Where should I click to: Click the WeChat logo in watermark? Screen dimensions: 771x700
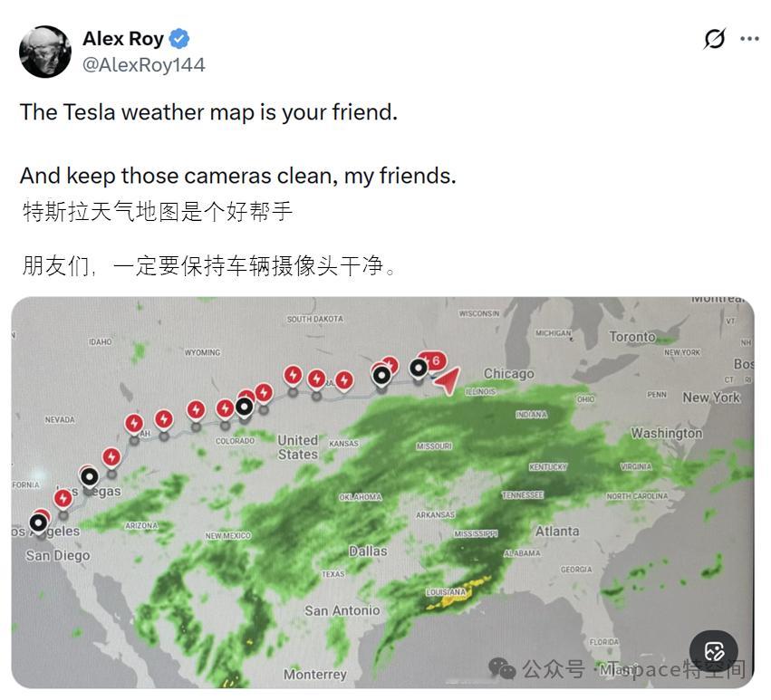(x=502, y=668)
